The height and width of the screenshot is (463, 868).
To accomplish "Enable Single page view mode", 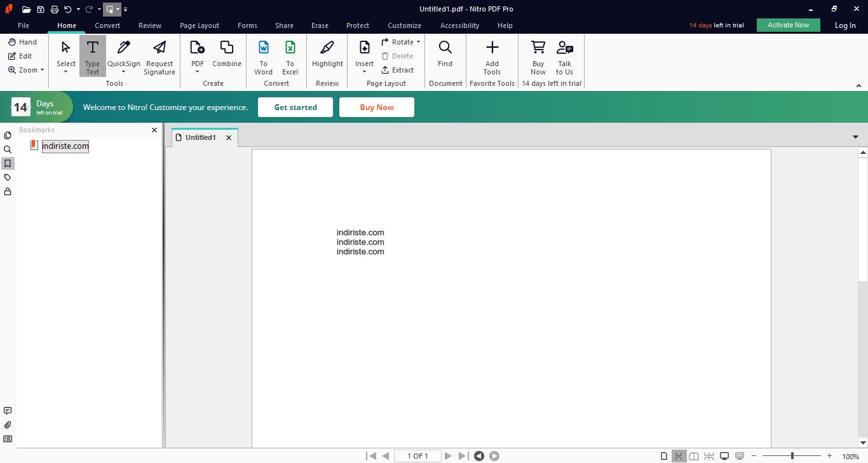I will (664, 456).
